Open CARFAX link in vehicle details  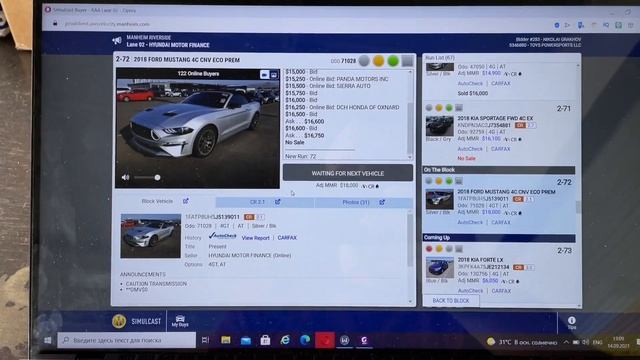point(287,238)
